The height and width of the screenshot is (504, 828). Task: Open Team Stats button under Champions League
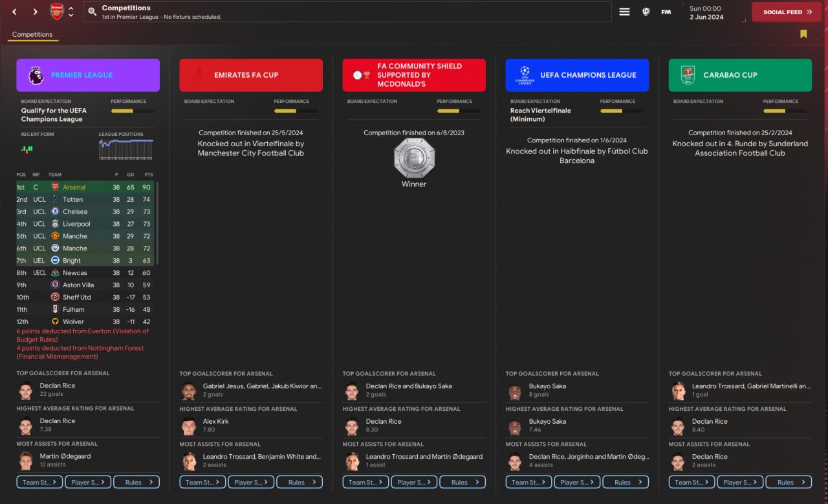[x=528, y=482]
